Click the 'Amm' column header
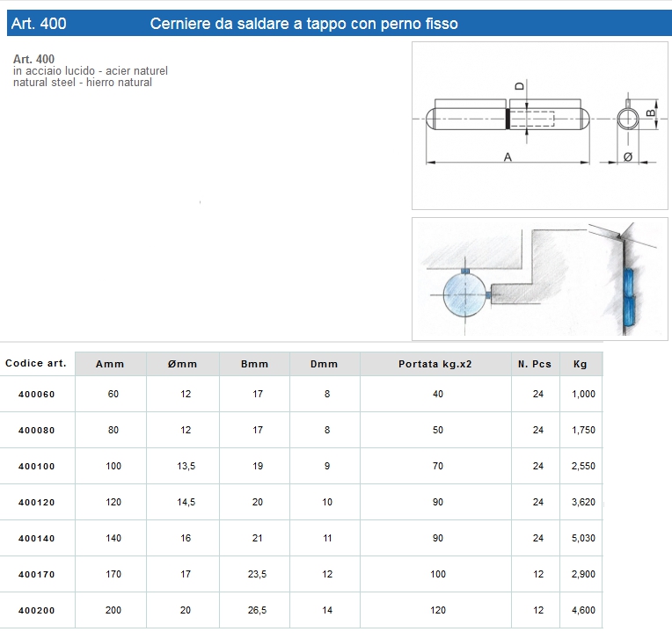The height and width of the screenshot is (639, 672). (x=110, y=364)
